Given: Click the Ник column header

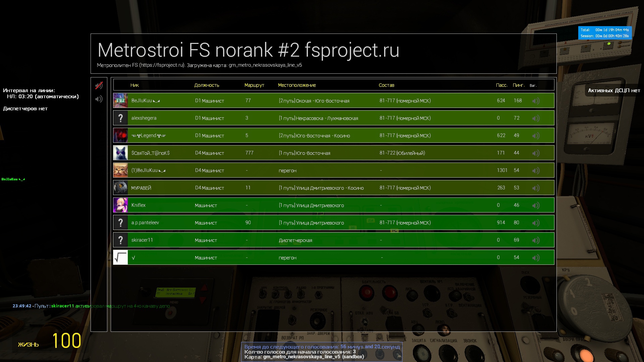Looking at the screenshot, I should 135,85.
